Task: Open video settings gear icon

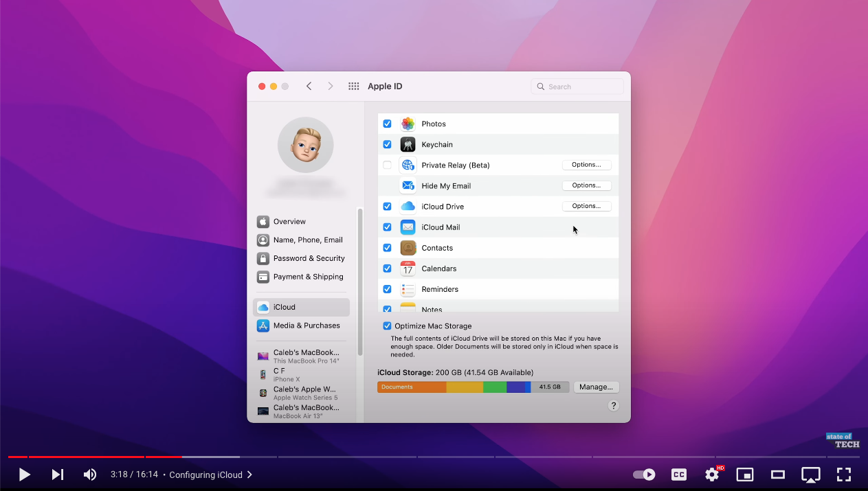Action: (713, 475)
